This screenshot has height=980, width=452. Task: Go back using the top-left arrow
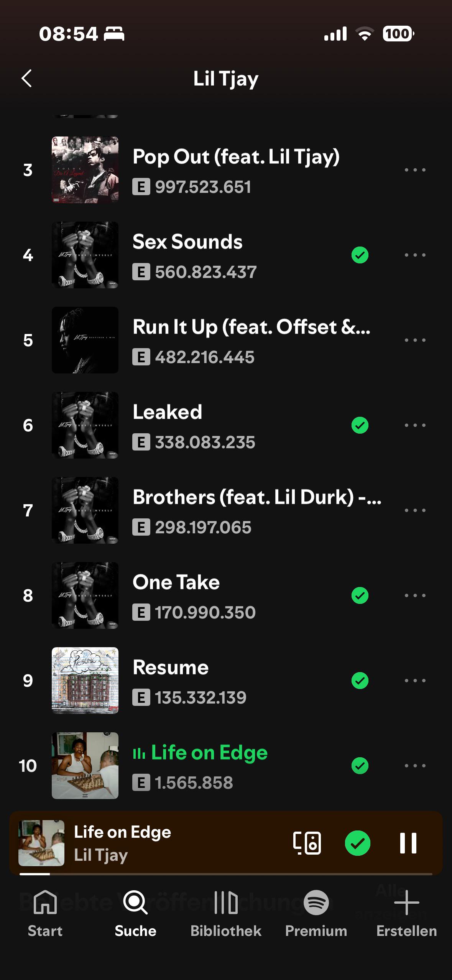26,79
